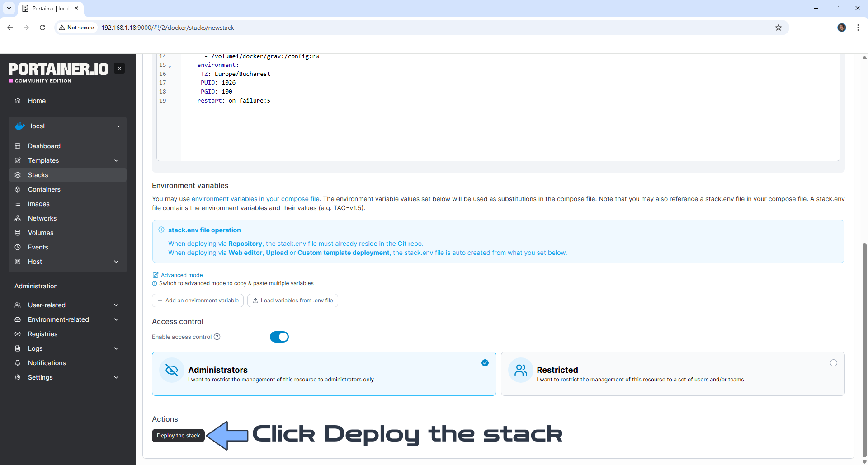Close the local environment using the X icon
Screen dimensions: 868x465
[x=118, y=126]
